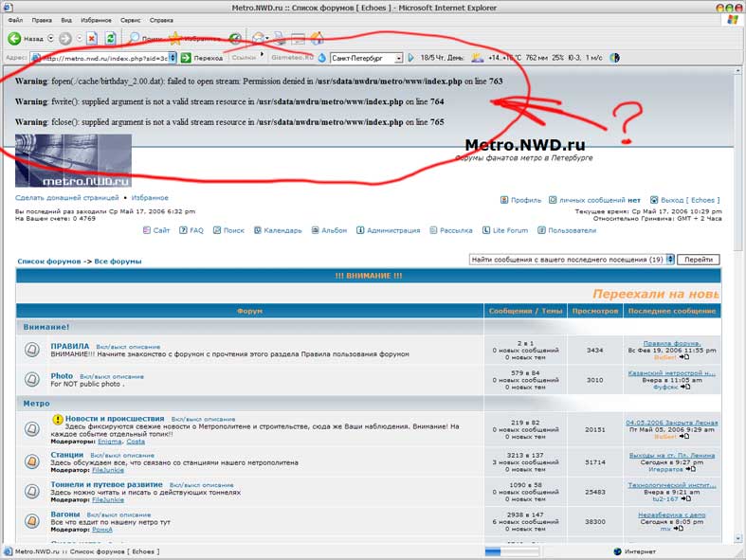Click the browser Back arrow button
746x560 pixels.
[x=15, y=39]
